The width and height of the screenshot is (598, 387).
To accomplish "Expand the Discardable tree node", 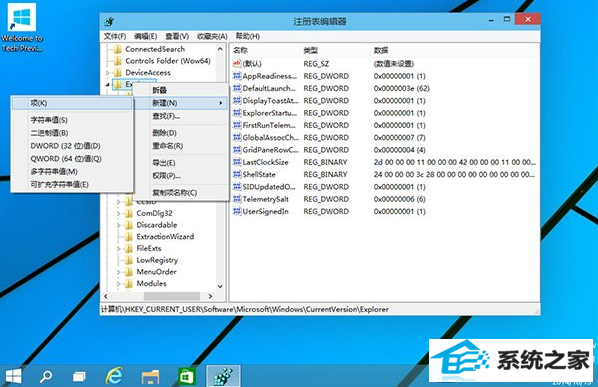I will pyautogui.click(x=119, y=225).
